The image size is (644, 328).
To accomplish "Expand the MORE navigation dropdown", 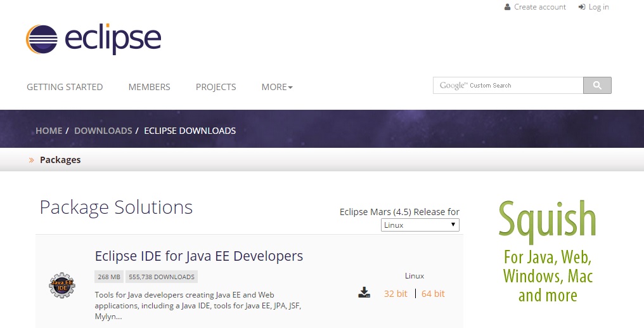I will point(277,87).
